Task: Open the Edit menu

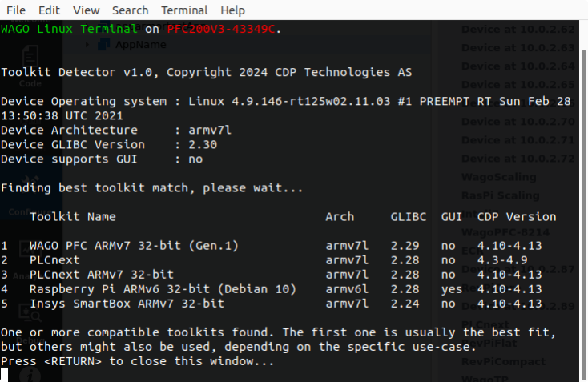Action: 49,10
